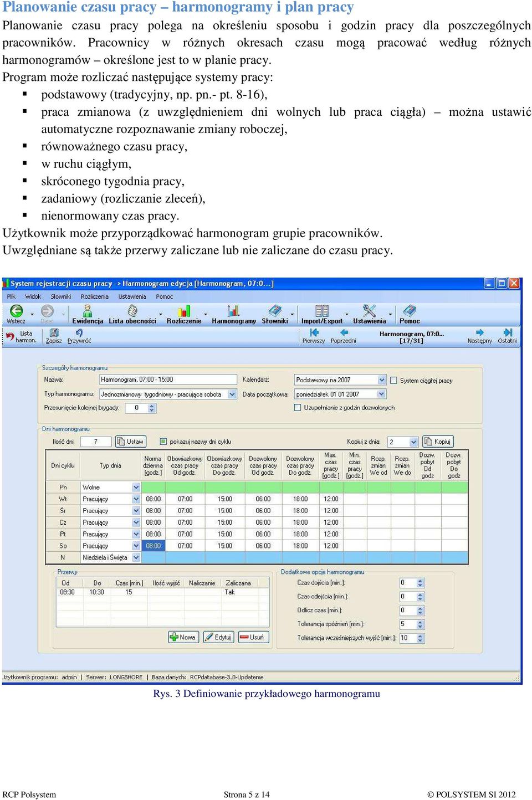
Task: Click the Wstecz back arrow icon
Action: pyautogui.click(x=17, y=311)
